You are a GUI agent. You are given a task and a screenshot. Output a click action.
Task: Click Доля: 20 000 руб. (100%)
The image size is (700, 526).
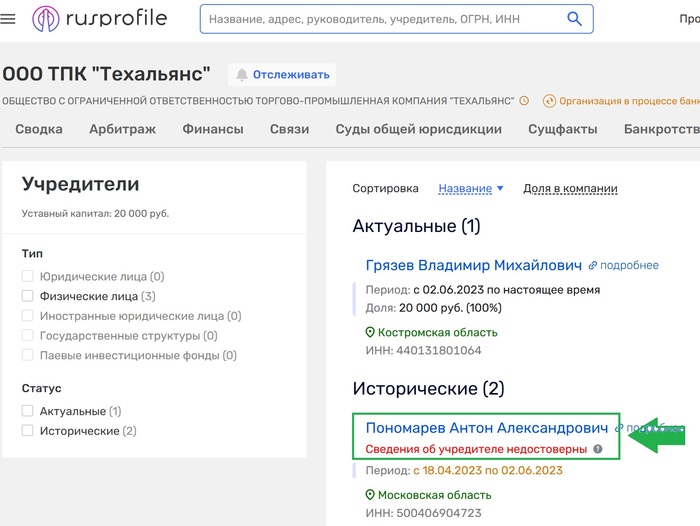(433, 308)
